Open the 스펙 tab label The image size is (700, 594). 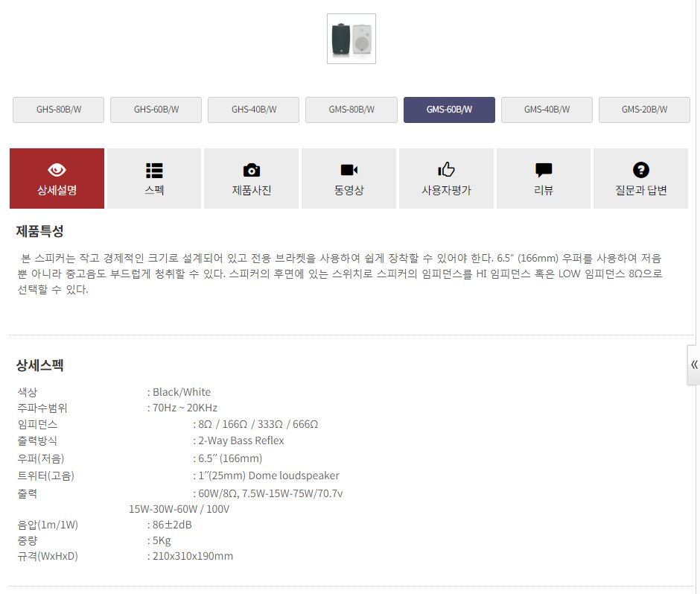[x=154, y=190]
